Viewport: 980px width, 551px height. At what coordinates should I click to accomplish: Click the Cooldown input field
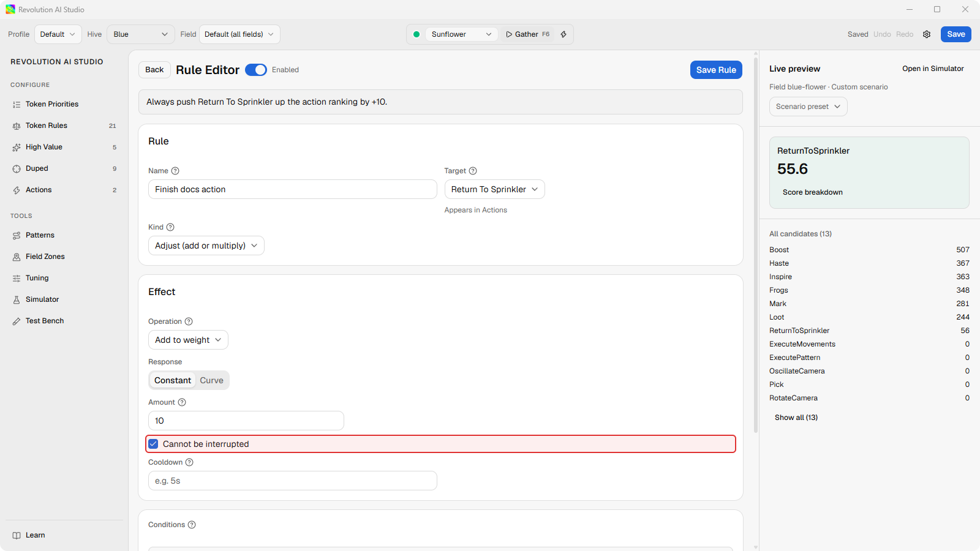coord(293,481)
